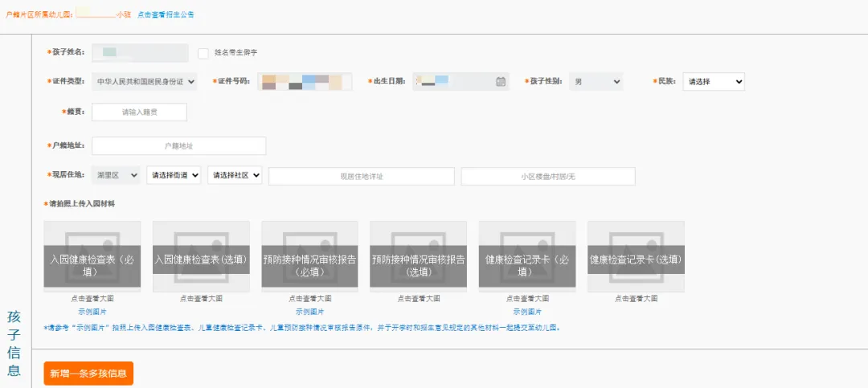Viewport: 868px width, 388px height.
Task: Upload 健康检查记录卡（必填） image
Action: 527,256
